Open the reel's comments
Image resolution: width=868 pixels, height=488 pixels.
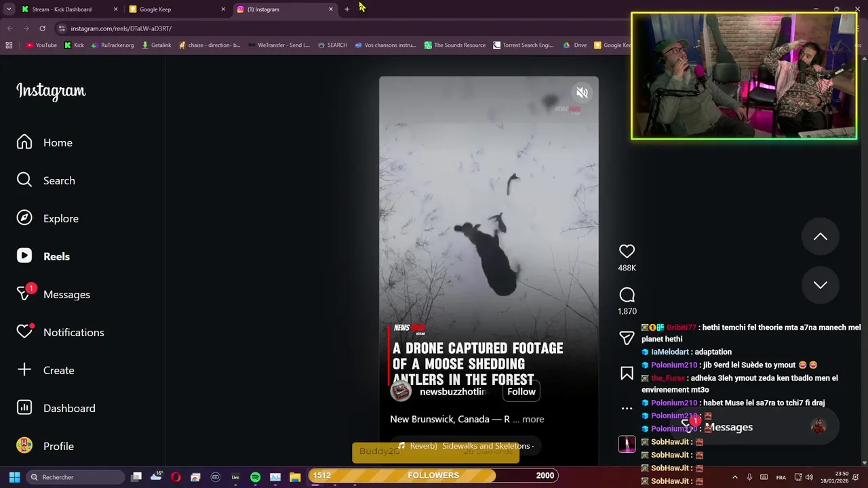point(627,295)
